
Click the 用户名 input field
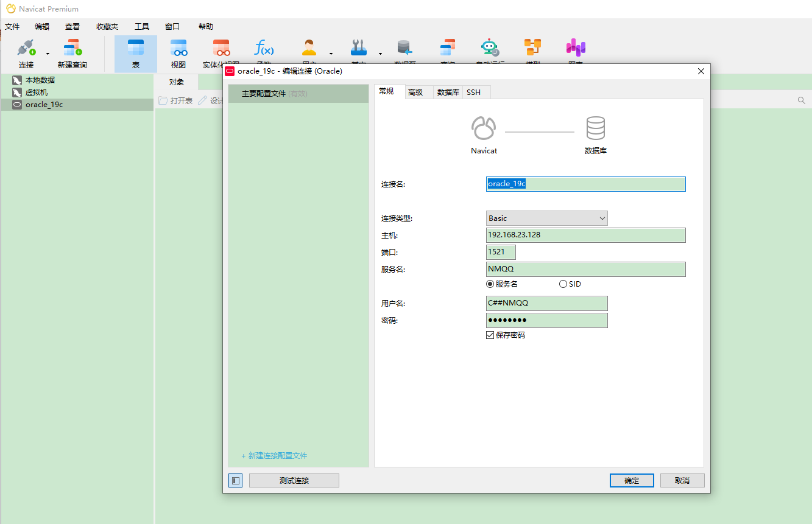coord(547,303)
